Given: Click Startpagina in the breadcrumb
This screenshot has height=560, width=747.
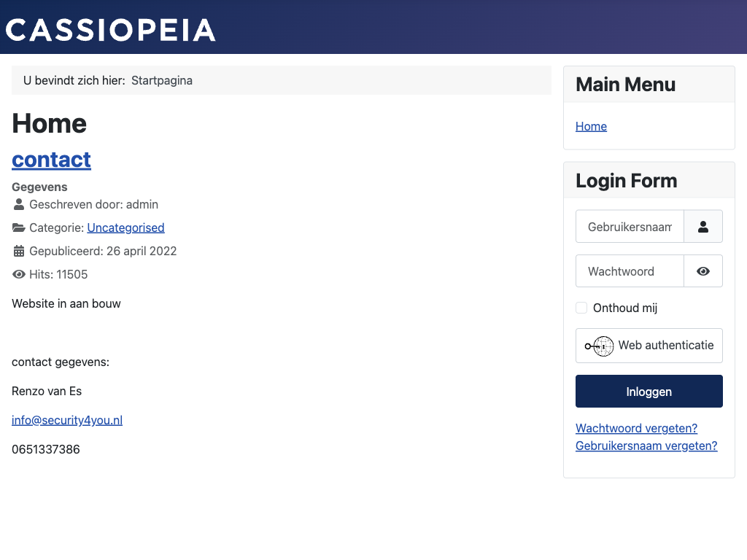Looking at the screenshot, I should click(x=162, y=80).
